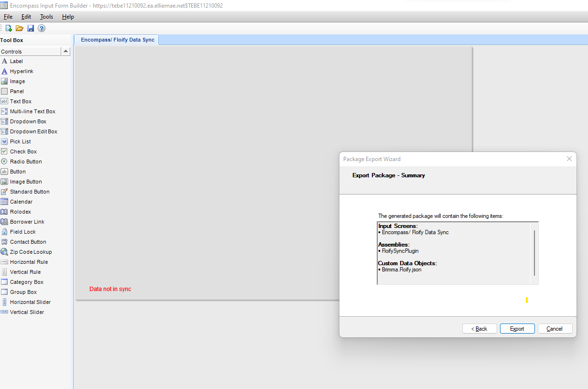Select the Text Box control
Viewport: 588px width, 389px height.
click(x=21, y=101)
